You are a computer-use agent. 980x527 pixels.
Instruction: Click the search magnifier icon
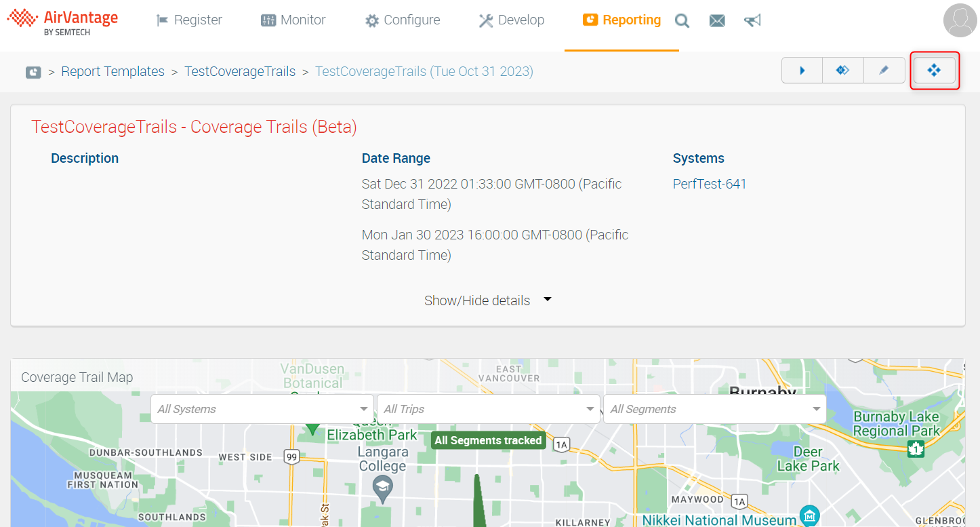point(682,21)
